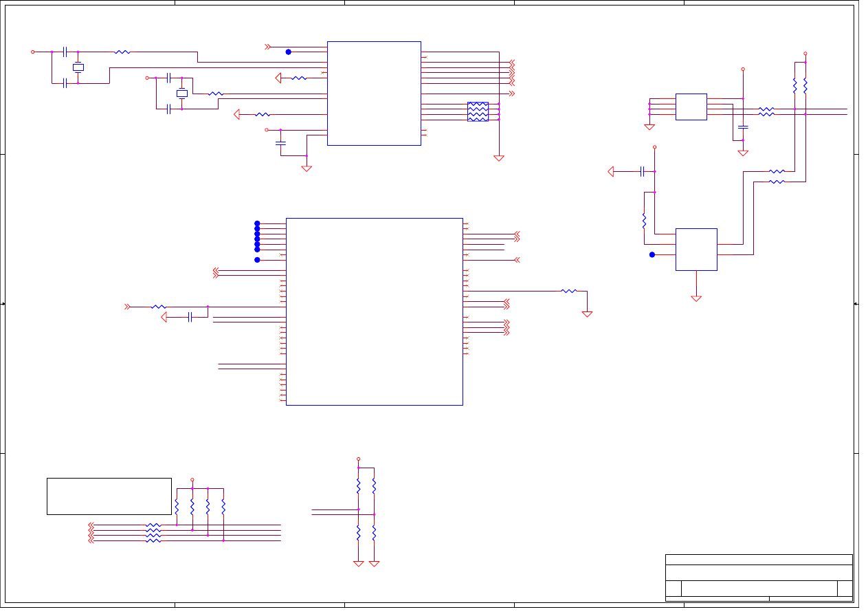The image size is (868, 614).
Task: Select the lower-right square IC block
Action: coord(696,249)
